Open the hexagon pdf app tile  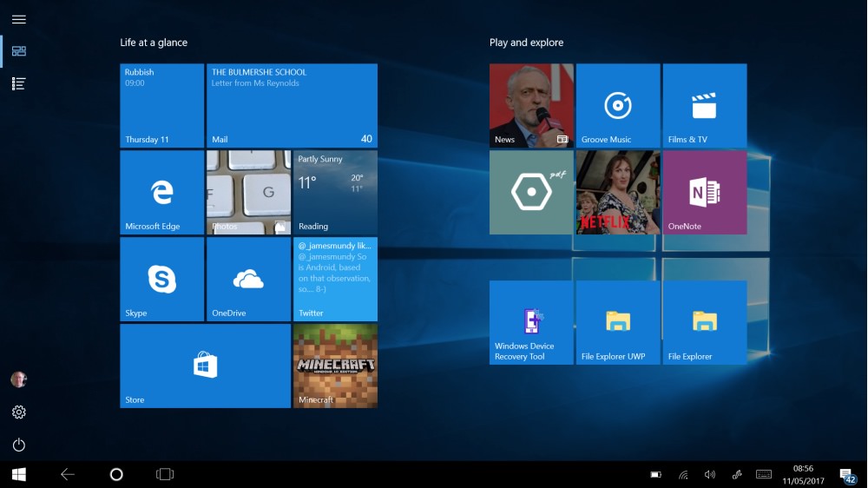(x=531, y=192)
